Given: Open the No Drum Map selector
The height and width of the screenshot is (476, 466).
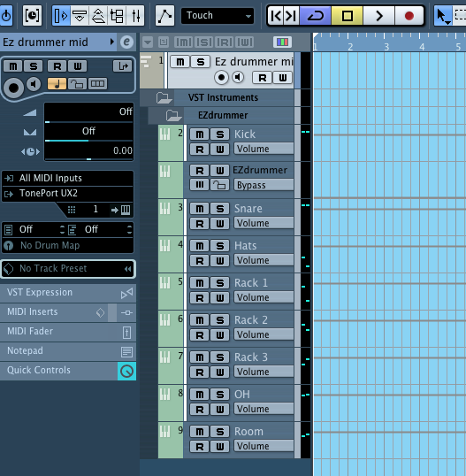Looking at the screenshot, I should [x=68, y=245].
